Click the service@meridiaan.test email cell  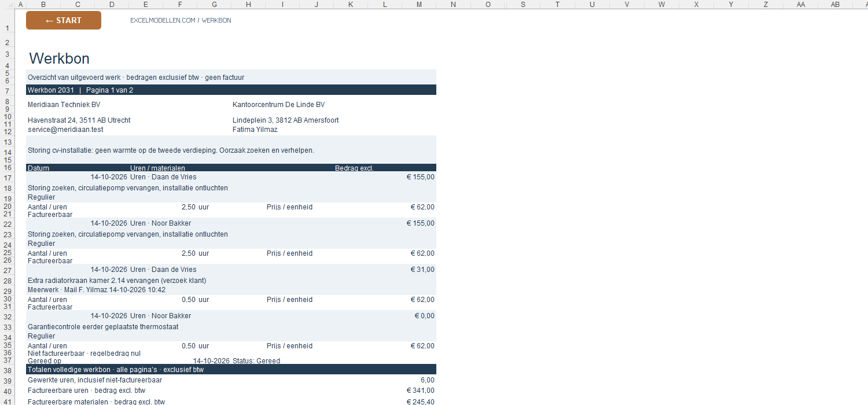click(x=65, y=130)
